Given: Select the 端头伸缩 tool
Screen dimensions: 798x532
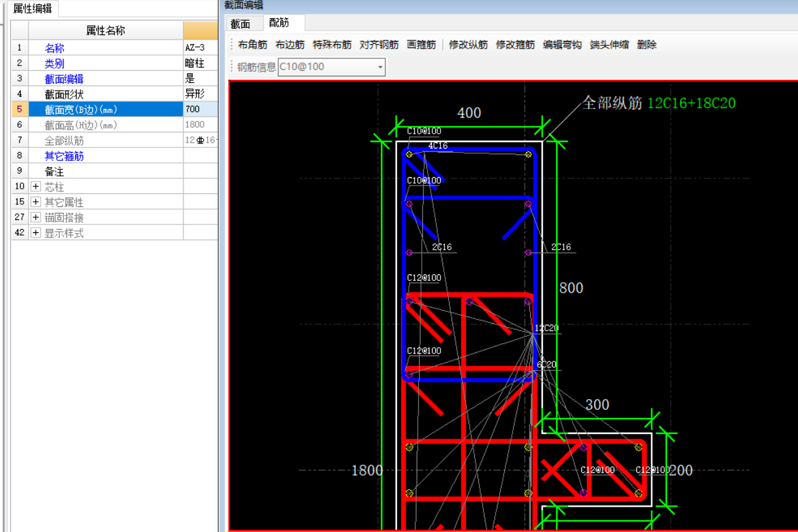Looking at the screenshot, I should point(609,45).
